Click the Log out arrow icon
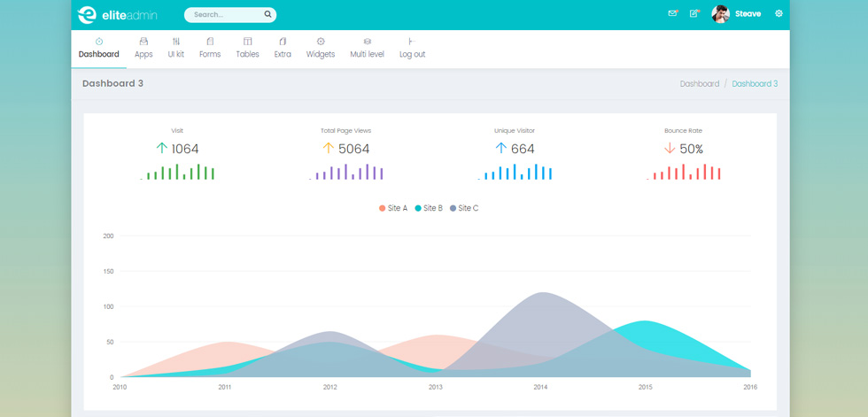The image size is (868, 417). click(412, 42)
